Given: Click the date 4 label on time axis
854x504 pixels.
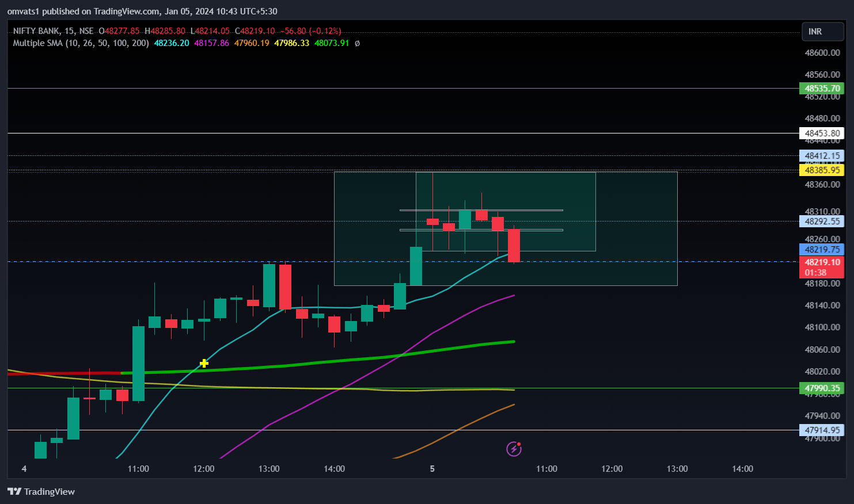Looking at the screenshot, I should 24,469.
